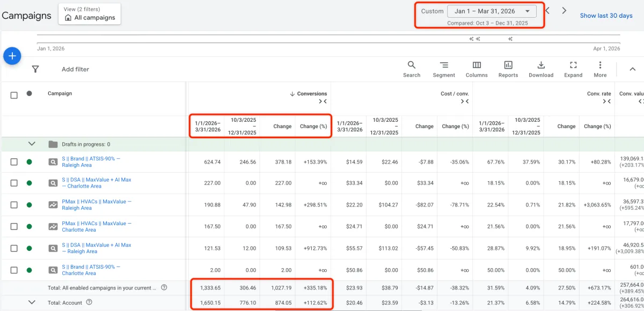
Task: Select the header select-all checkbox
Action: [14, 95]
